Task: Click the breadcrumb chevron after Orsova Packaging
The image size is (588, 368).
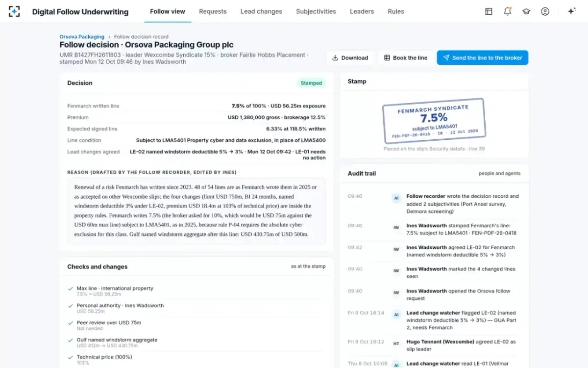Action: [x=109, y=37]
